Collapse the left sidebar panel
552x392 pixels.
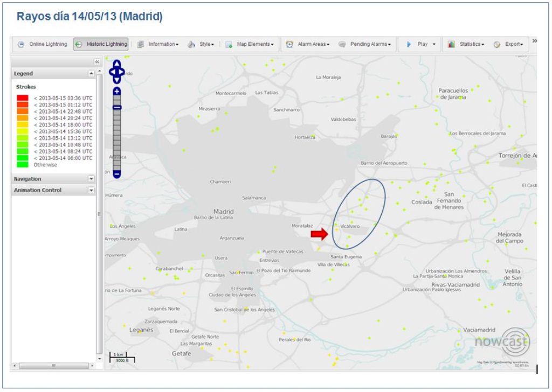(97, 62)
